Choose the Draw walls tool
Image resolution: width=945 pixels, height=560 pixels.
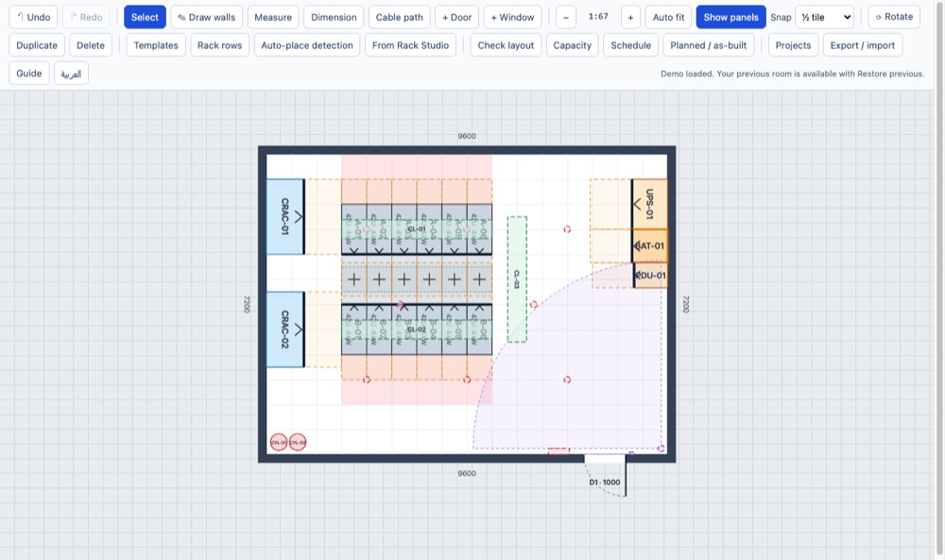207,17
